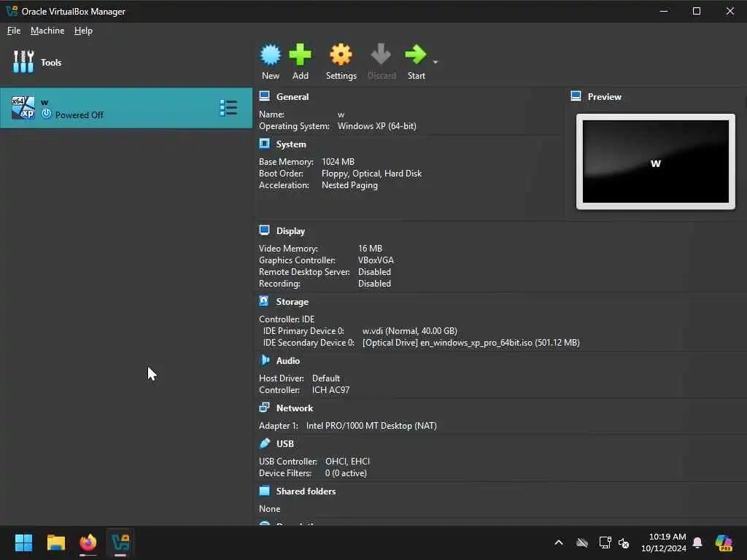The image size is (747, 560).
Task: Click the 1024 MB base memory value
Action: (x=338, y=162)
